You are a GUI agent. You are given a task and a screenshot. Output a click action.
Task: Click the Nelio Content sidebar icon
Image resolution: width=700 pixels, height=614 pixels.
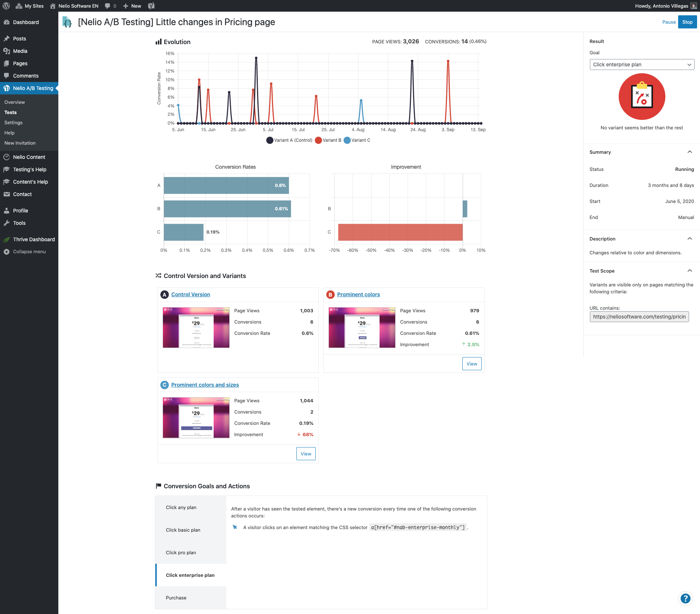[x=7, y=157]
